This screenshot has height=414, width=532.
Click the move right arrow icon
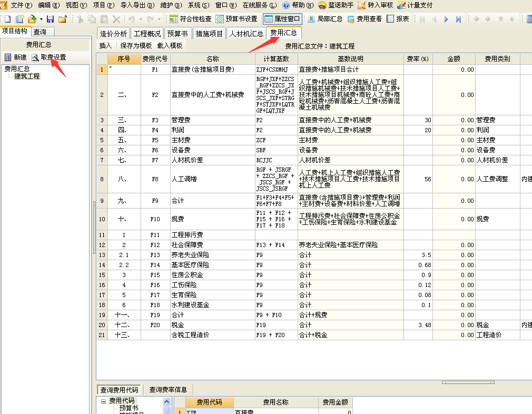pos(488,19)
